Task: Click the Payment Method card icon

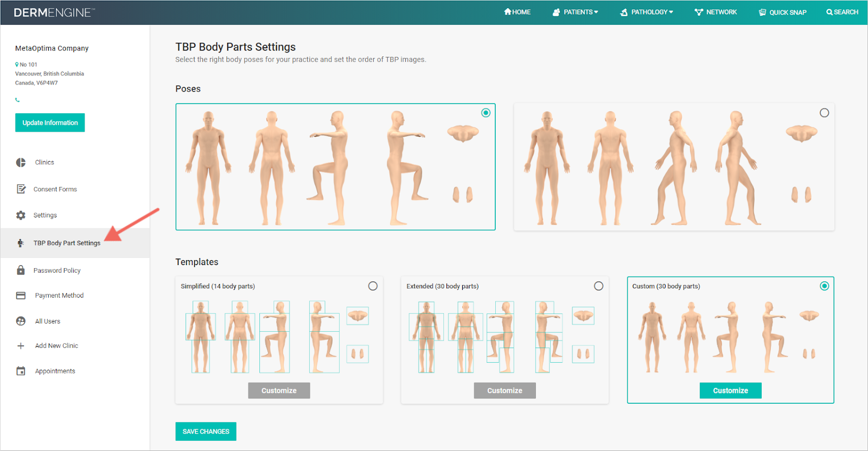Action: click(21, 295)
